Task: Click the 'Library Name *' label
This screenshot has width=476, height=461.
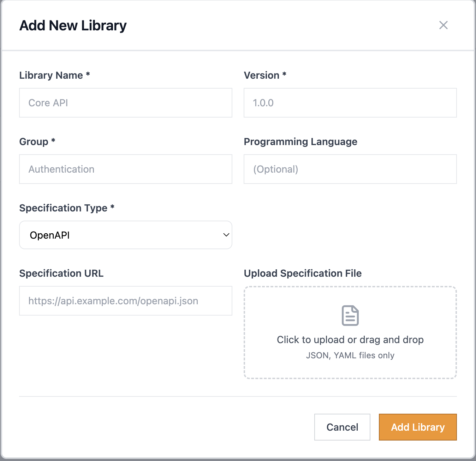Action: tap(55, 75)
